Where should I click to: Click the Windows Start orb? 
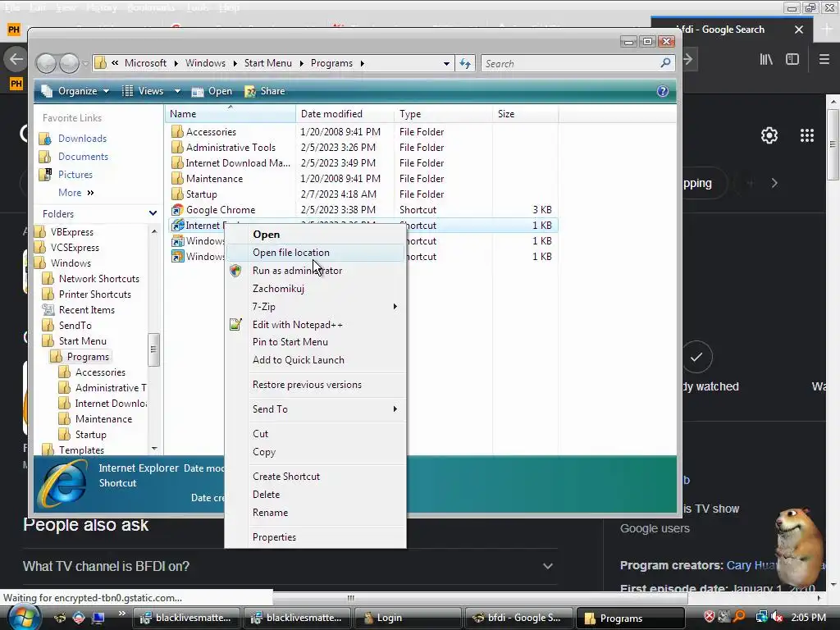24,618
